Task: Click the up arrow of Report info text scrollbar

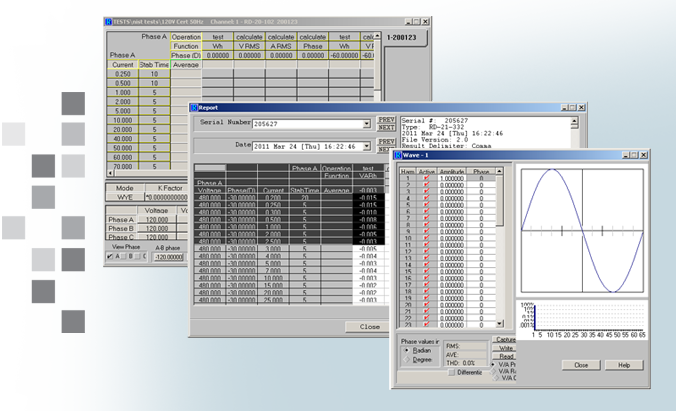Action: point(574,121)
